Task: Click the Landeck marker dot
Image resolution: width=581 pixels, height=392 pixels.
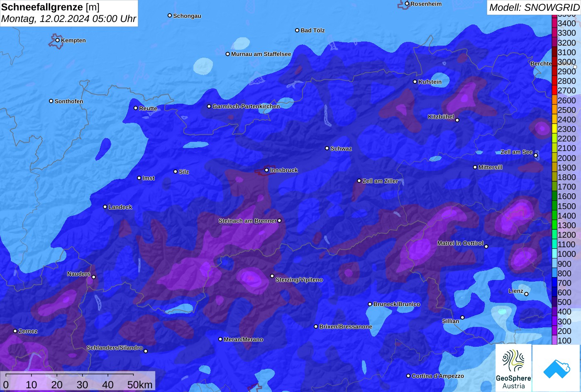Action: [x=105, y=207]
